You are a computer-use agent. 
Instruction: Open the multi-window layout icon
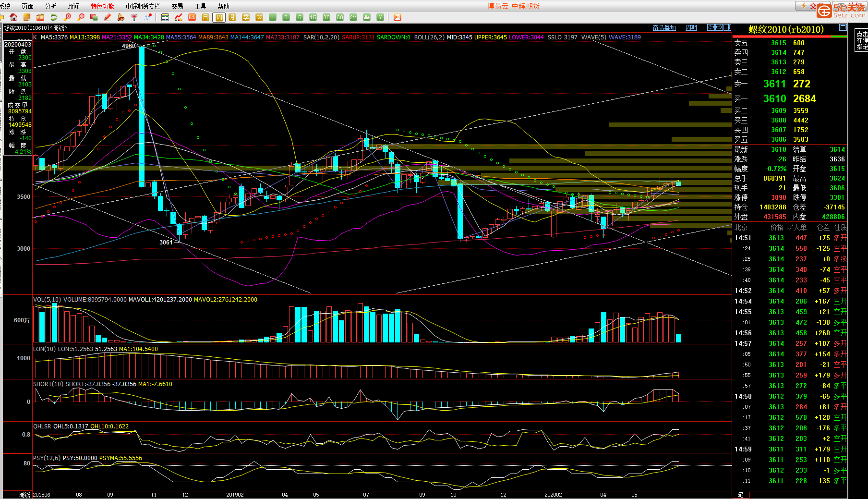click(94, 17)
